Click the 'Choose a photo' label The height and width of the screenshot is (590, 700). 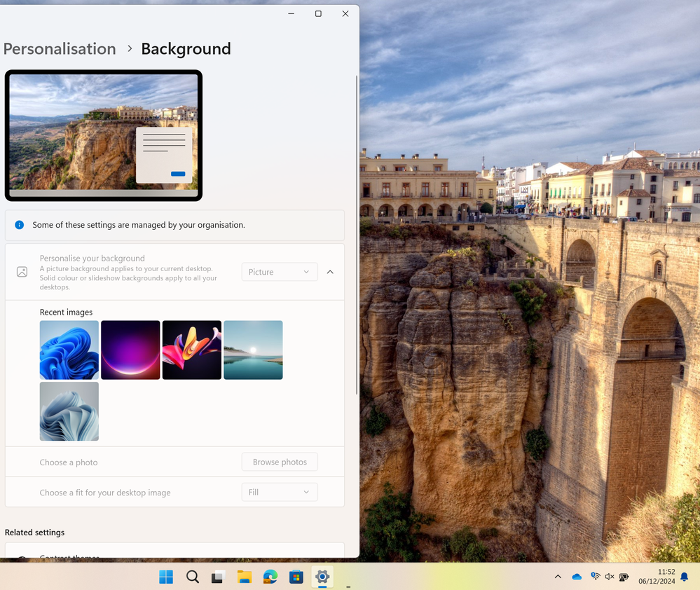click(x=69, y=462)
